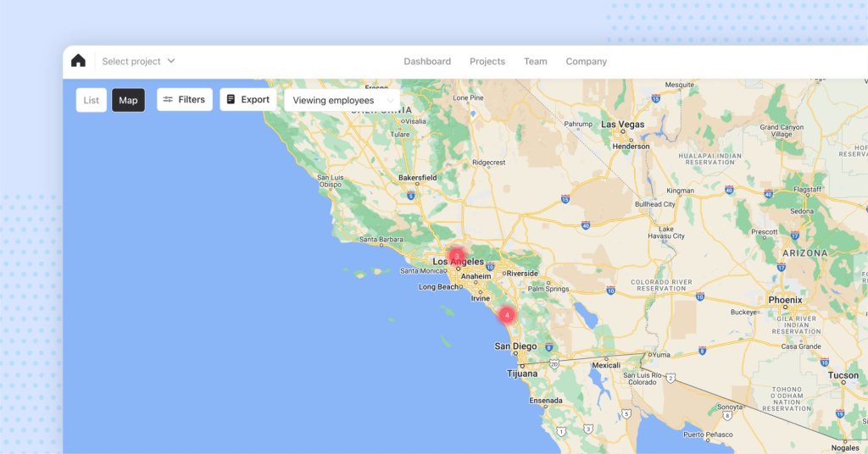Open the Company tab
This screenshot has width=868, height=454.
(x=587, y=61)
